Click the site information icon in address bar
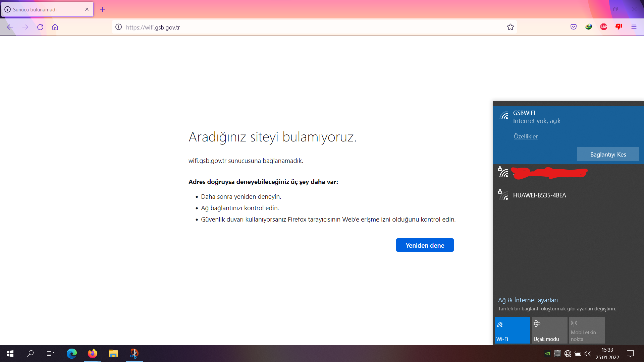Image resolution: width=644 pixels, height=362 pixels. tap(118, 27)
